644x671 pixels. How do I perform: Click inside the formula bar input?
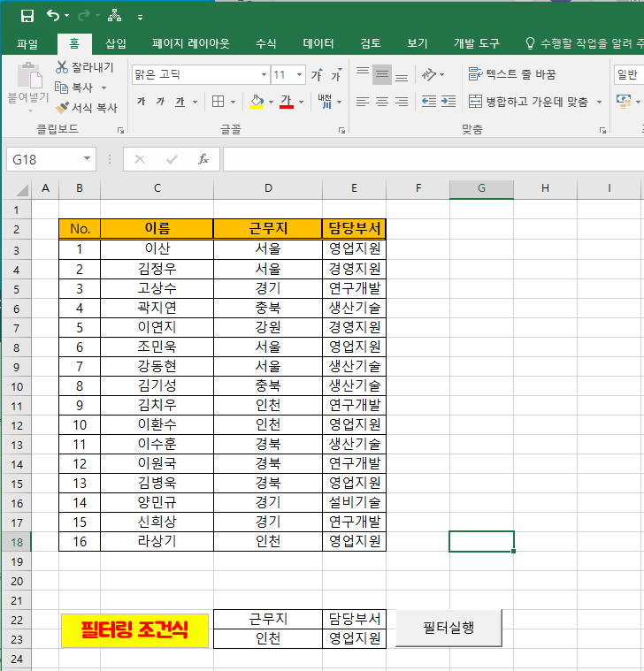tap(433, 159)
